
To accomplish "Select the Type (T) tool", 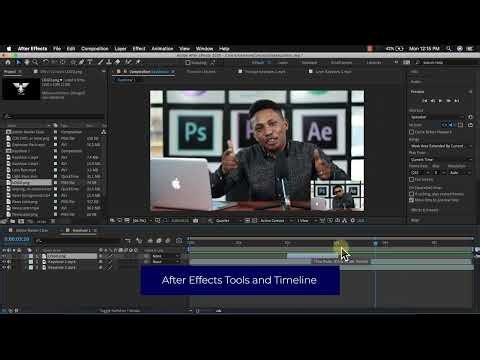I will point(90,62).
